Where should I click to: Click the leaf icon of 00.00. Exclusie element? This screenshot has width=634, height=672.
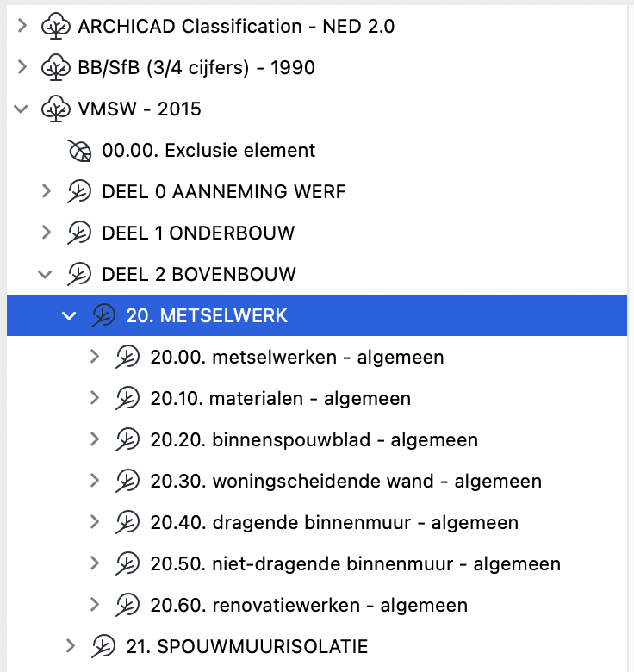click(x=79, y=151)
